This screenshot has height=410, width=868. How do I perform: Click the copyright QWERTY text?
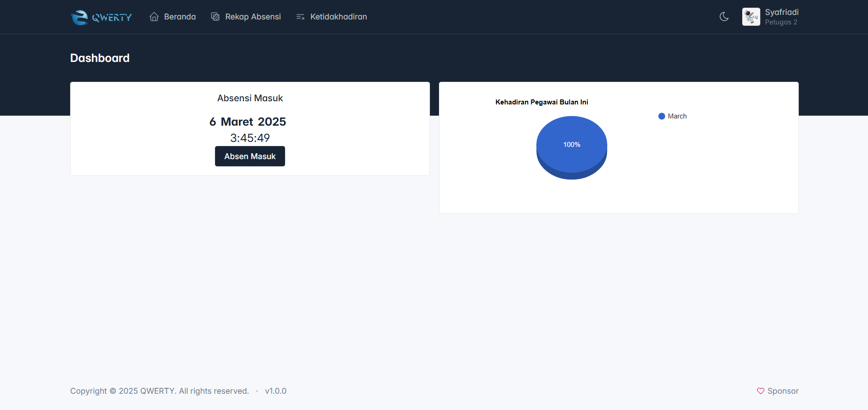(159, 391)
